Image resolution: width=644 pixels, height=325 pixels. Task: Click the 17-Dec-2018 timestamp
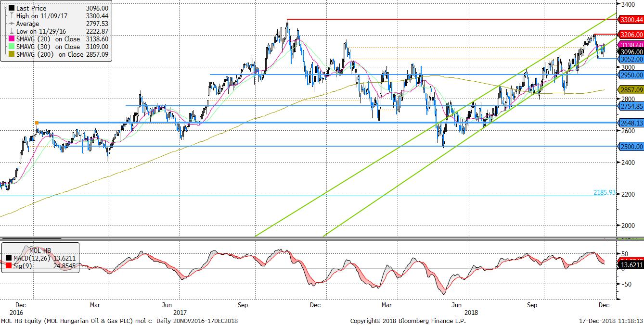(610, 321)
